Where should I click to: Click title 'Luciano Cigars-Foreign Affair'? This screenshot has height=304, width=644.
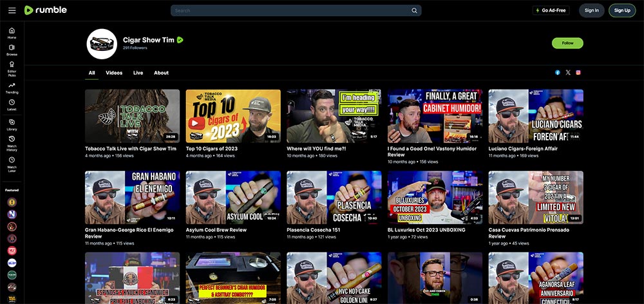pos(523,149)
